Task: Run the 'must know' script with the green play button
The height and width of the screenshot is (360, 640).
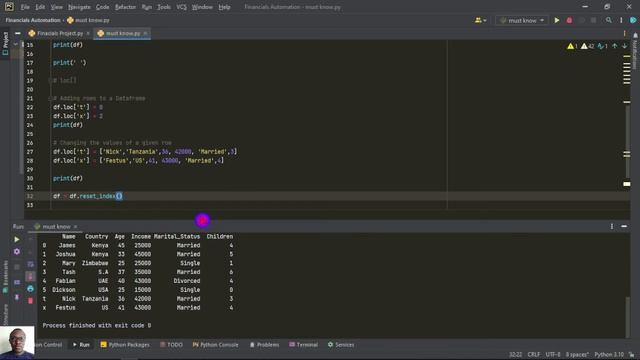Action: (557, 20)
